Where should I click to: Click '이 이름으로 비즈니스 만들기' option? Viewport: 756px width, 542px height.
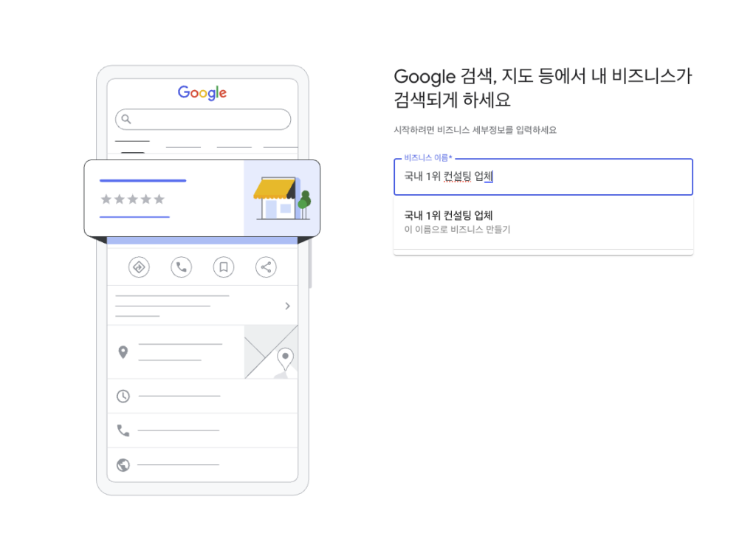(x=457, y=230)
